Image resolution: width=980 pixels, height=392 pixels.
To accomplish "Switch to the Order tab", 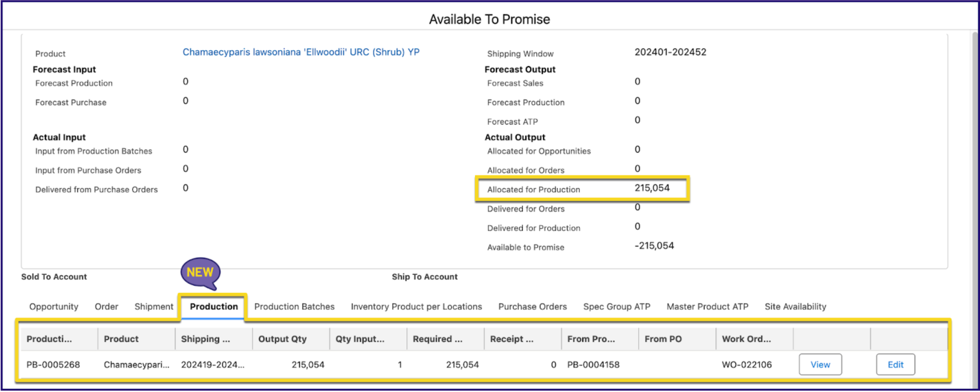I will click(x=106, y=307).
